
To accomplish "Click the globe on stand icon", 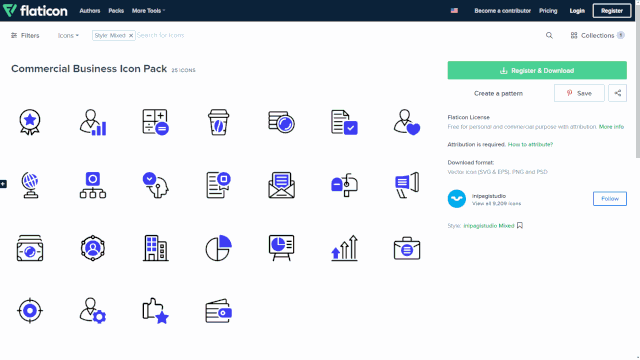I will click(30, 185).
